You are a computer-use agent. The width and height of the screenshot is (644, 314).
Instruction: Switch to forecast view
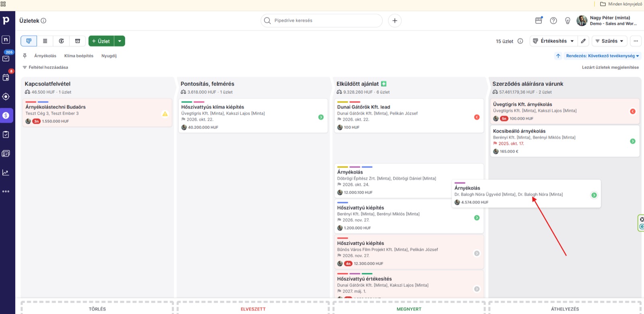tap(61, 41)
